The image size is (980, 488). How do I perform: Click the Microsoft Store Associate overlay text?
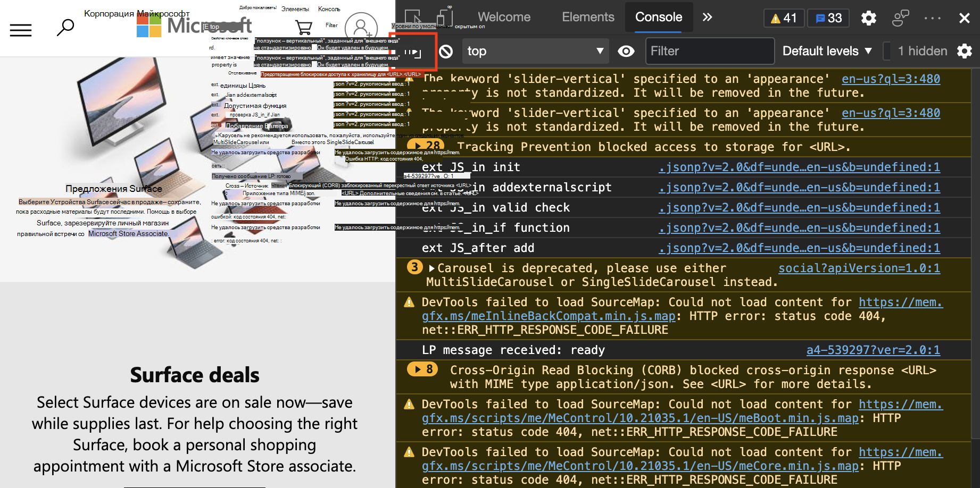click(x=128, y=233)
